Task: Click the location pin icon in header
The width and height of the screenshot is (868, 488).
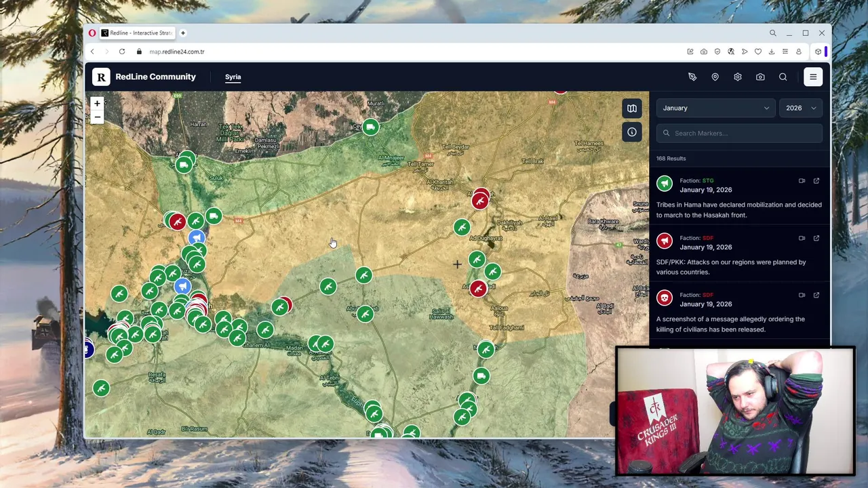Action: pyautogui.click(x=715, y=77)
